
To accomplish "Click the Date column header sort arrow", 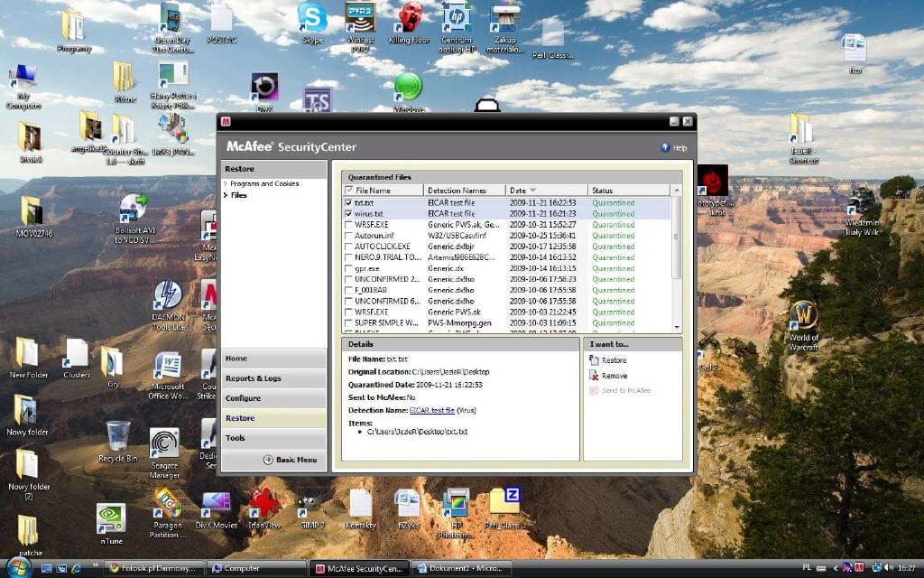I will coord(533,191).
